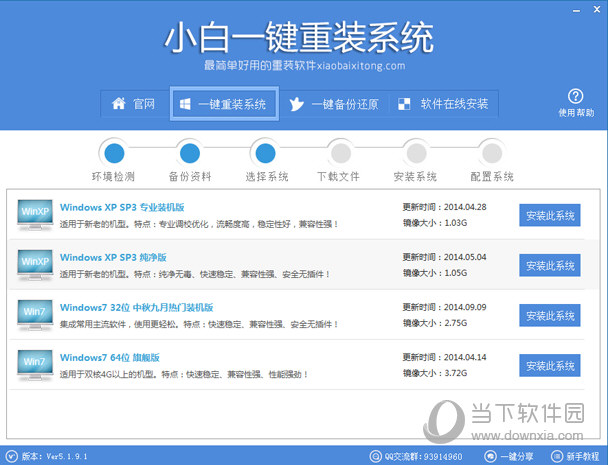Screen dimensions: 608x465
Task: Click update date 2014.09.09 text
Action: 465,307
